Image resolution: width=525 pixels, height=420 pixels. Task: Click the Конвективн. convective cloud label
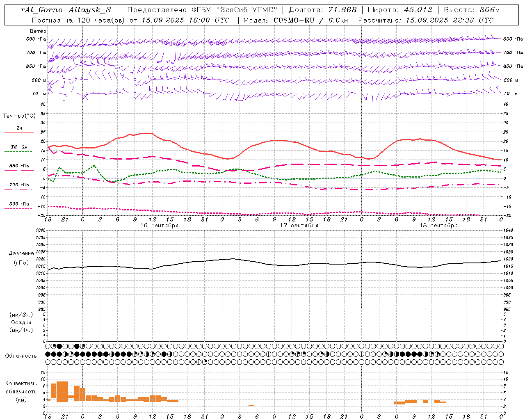[x=21, y=383]
